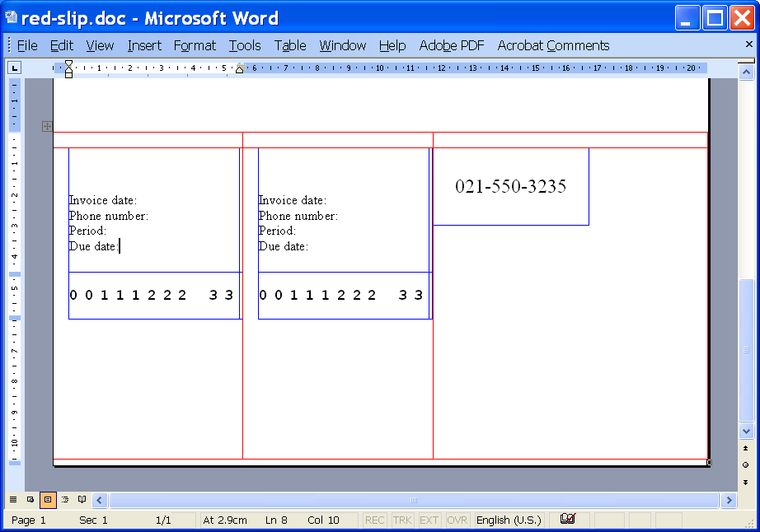
Task: Click 'Due date:' in the first column
Action: 93,246
